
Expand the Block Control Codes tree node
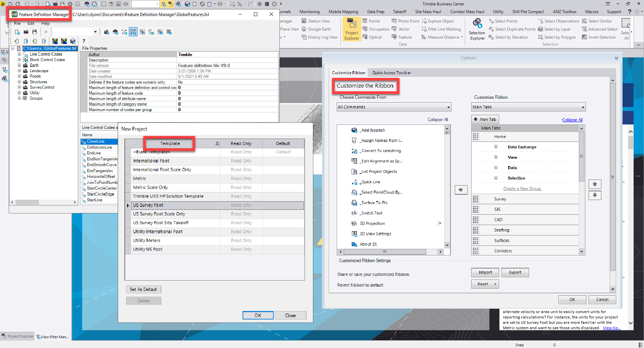click(19, 60)
